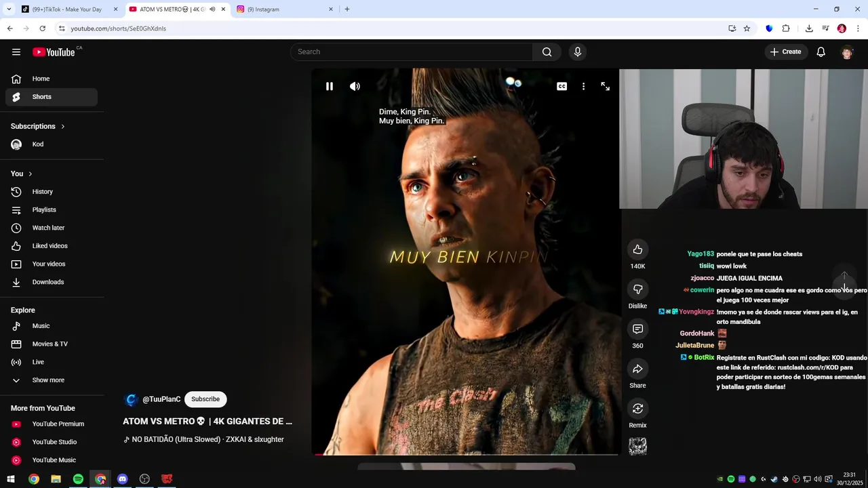The image size is (868, 488).
Task: Open Your videos page
Action: point(52,264)
